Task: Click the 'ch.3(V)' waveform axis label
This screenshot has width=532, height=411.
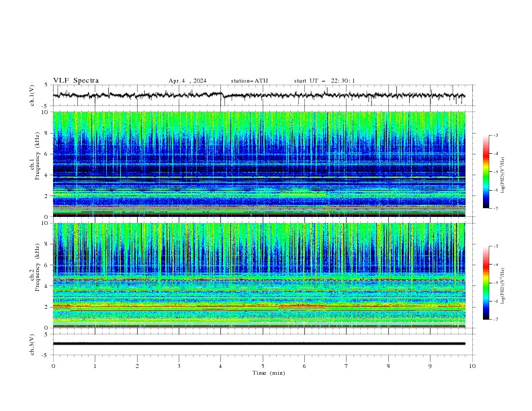Action: pos(32,345)
